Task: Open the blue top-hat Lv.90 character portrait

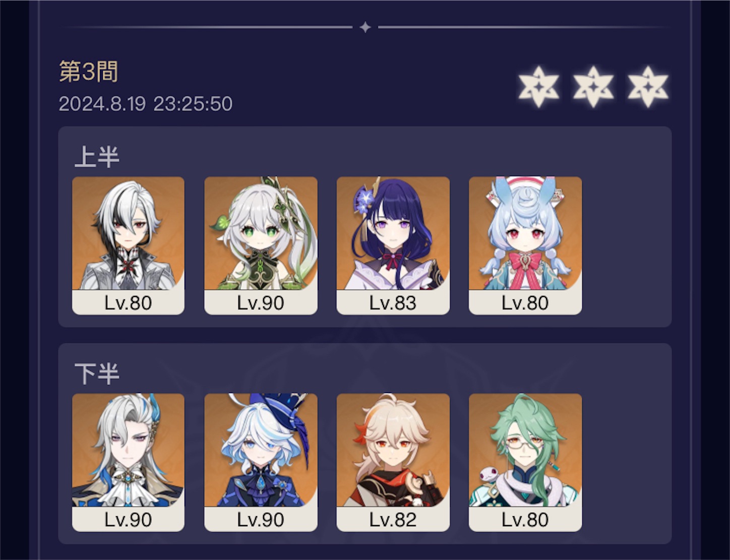Action: (261, 462)
